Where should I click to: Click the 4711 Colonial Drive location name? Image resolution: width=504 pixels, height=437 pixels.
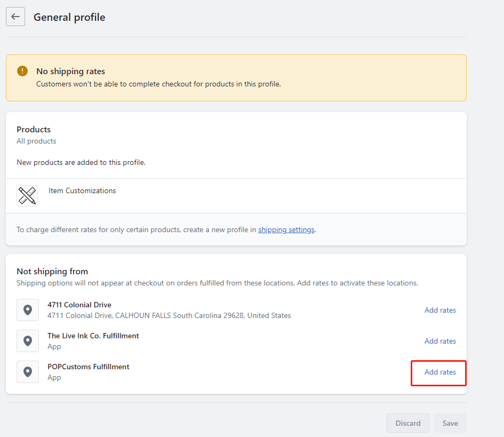79,305
